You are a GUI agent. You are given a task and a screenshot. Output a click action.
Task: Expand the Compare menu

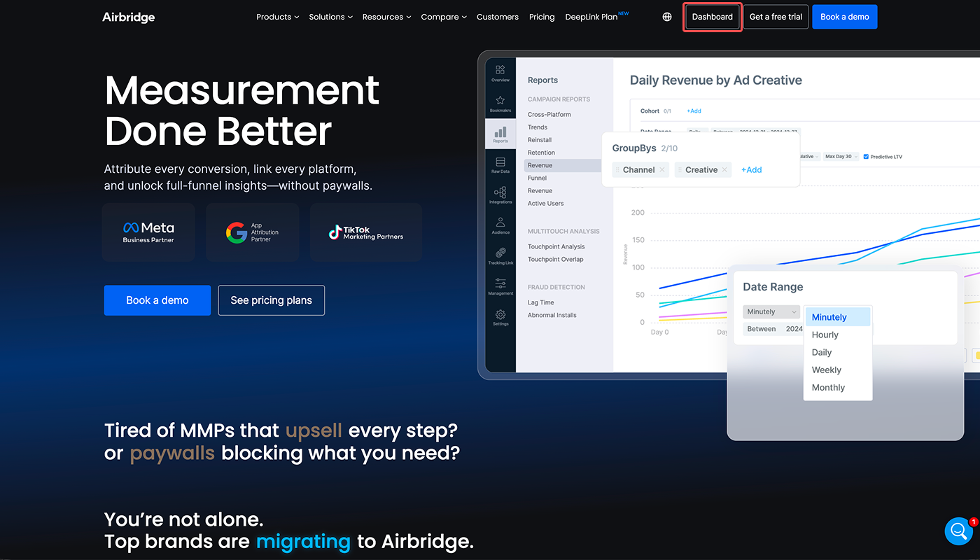tap(444, 17)
